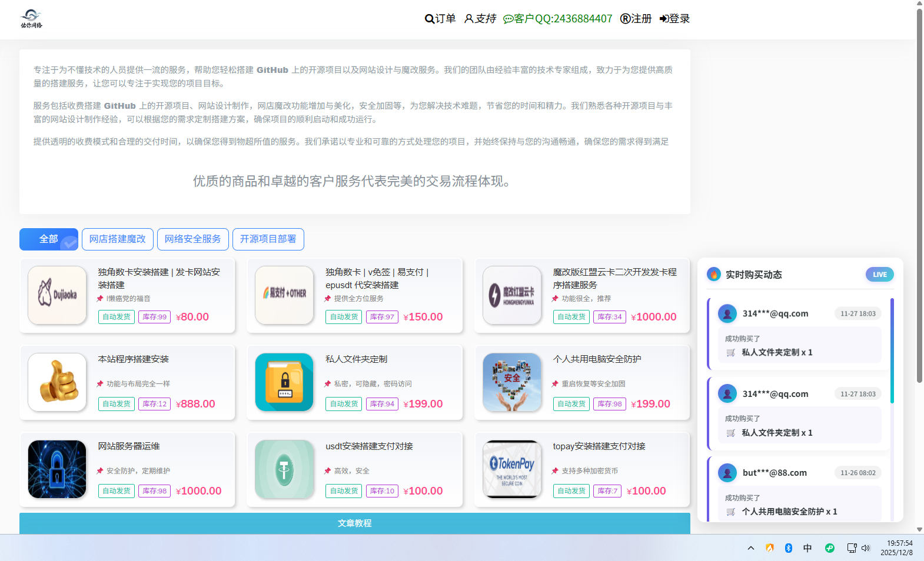Open the golden thumbs-up product icon

tap(57, 382)
